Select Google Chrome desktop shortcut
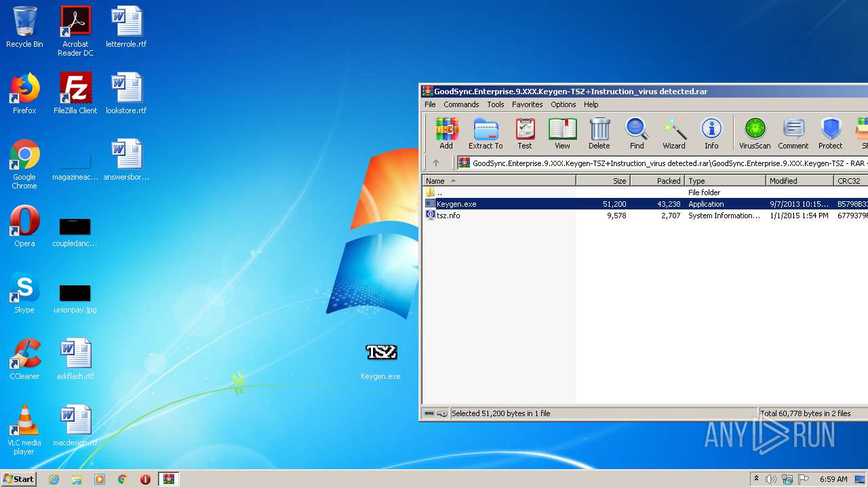Viewport: 868px width, 488px height. [24, 164]
